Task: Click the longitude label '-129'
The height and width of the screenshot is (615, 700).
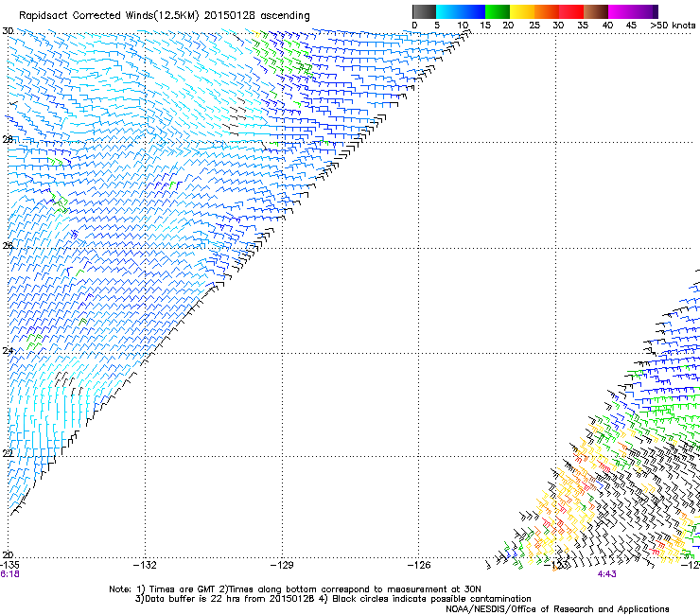Action: tap(282, 565)
